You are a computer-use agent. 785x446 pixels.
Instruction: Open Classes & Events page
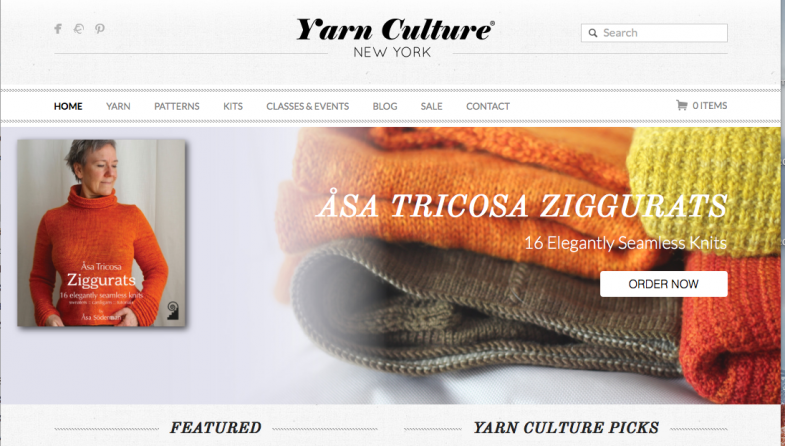[307, 106]
